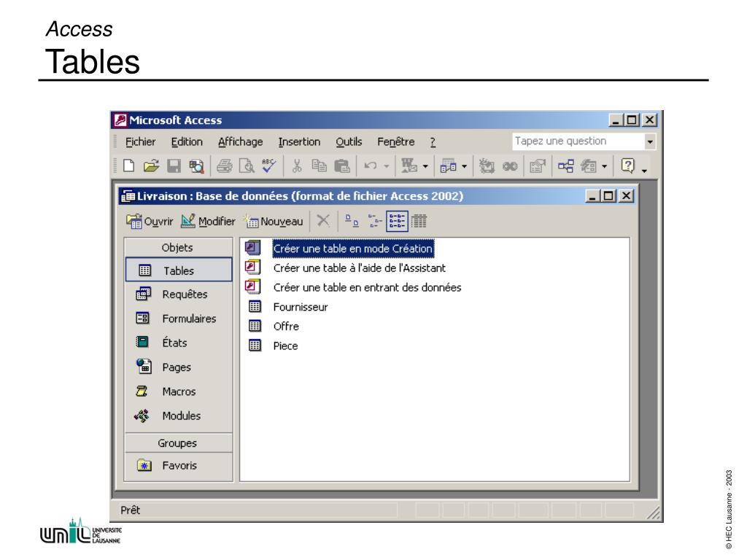Open the Fichier menu
747x560 pixels.
coord(140,142)
